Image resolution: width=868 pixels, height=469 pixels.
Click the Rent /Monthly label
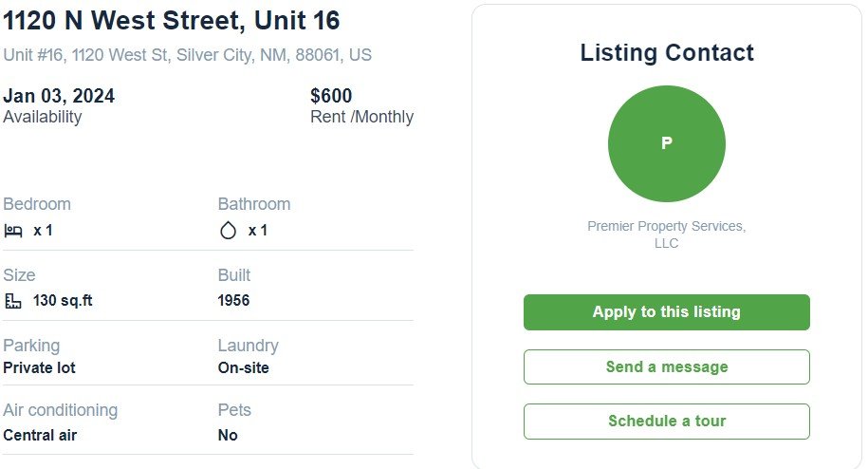[x=362, y=117]
